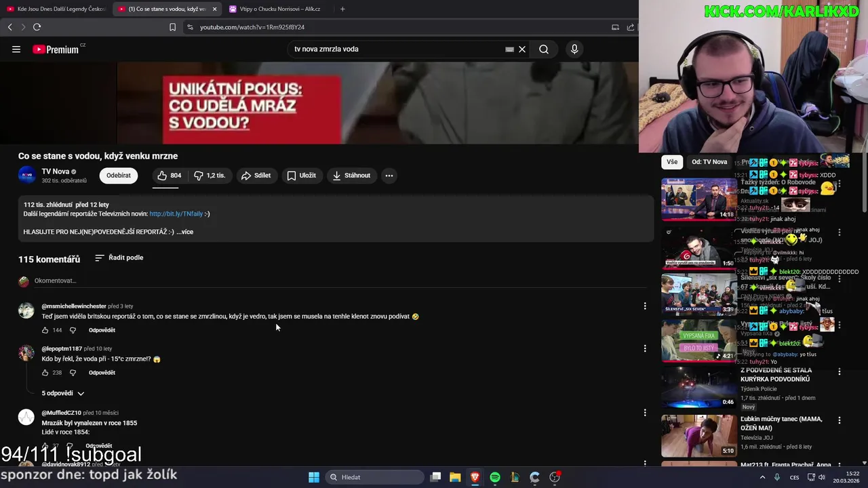Go back with the browser back arrow
The image size is (868, 488).
pyautogui.click(x=10, y=27)
